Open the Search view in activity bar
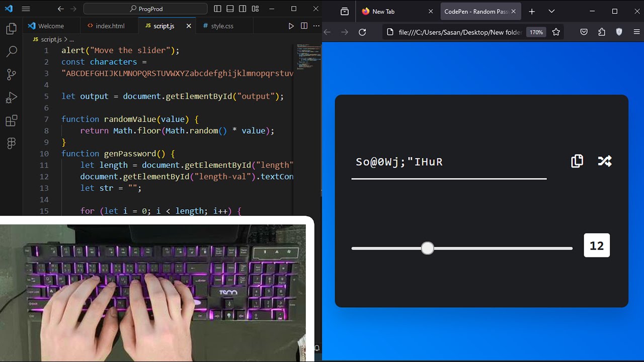 pyautogui.click(x=11, y=51)
